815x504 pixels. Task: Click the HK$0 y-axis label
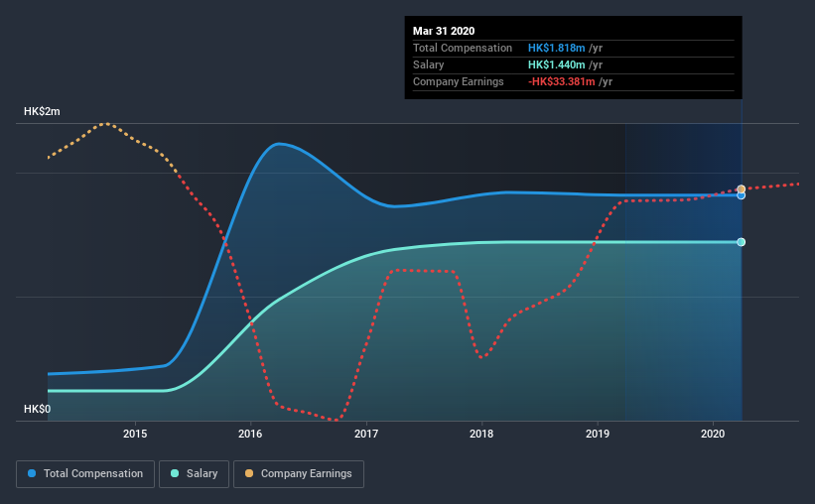coord(38,409)
